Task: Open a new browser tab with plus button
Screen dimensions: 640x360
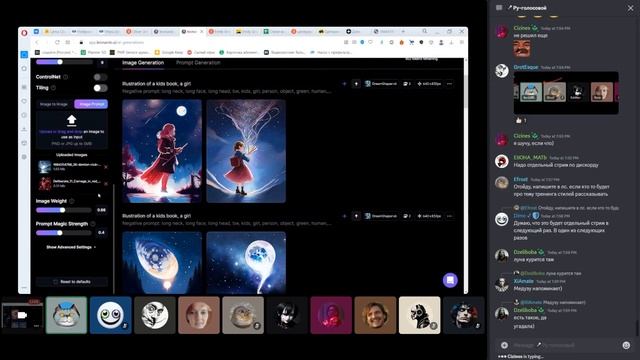Action: tap(403, 31)
